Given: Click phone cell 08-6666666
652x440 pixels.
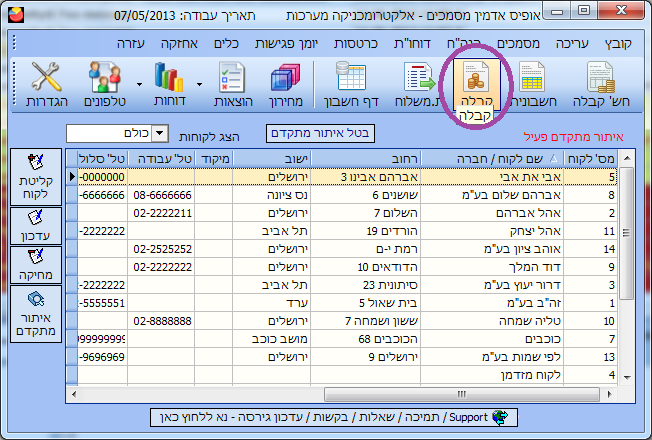Looking at the screenshot, I should tap(162, 195).
